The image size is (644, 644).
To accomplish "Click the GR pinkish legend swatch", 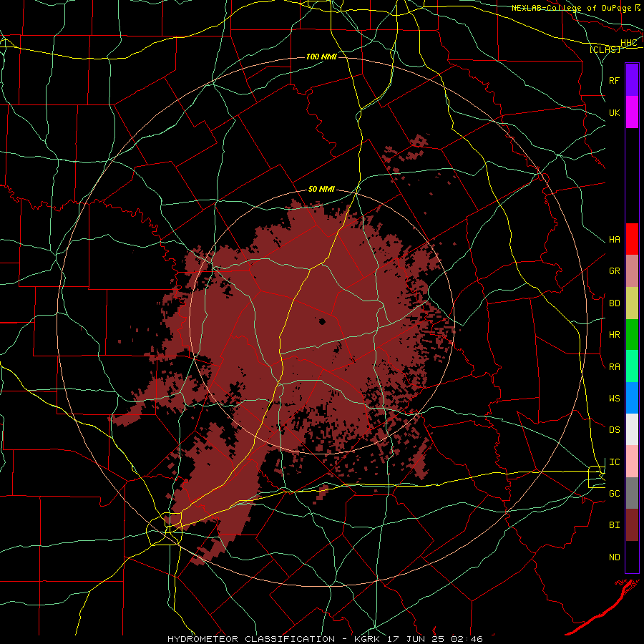I will tap(632, 271).
